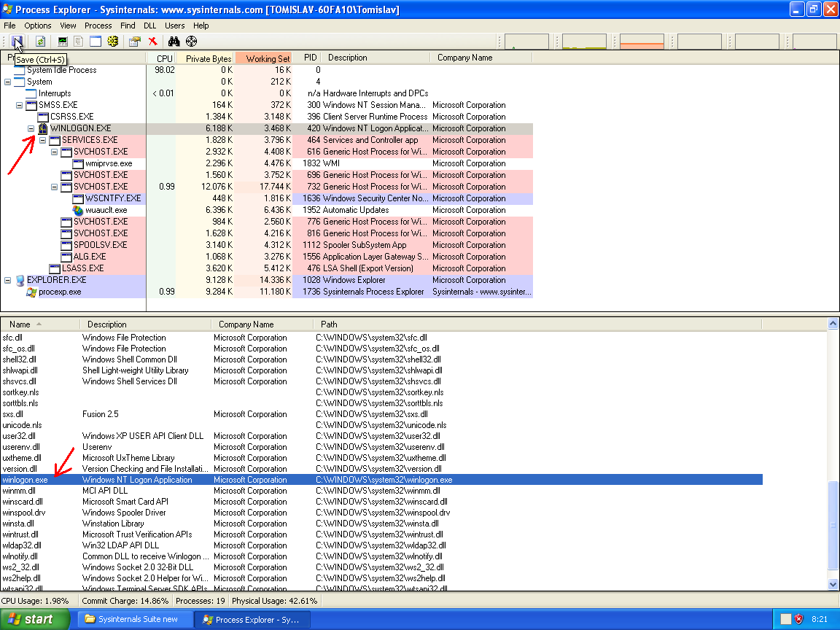Select ws2_32.dll in the DLL list
840x630 pixels.
pos(381,567)
